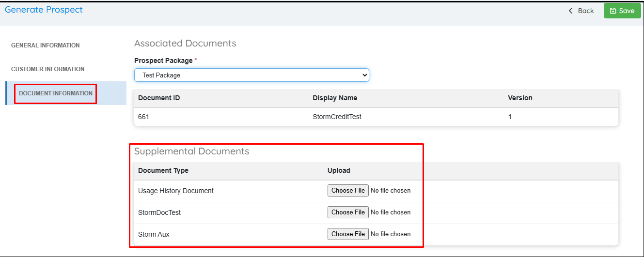
Task: Click the Document Type column header
Action: [163, 170]
